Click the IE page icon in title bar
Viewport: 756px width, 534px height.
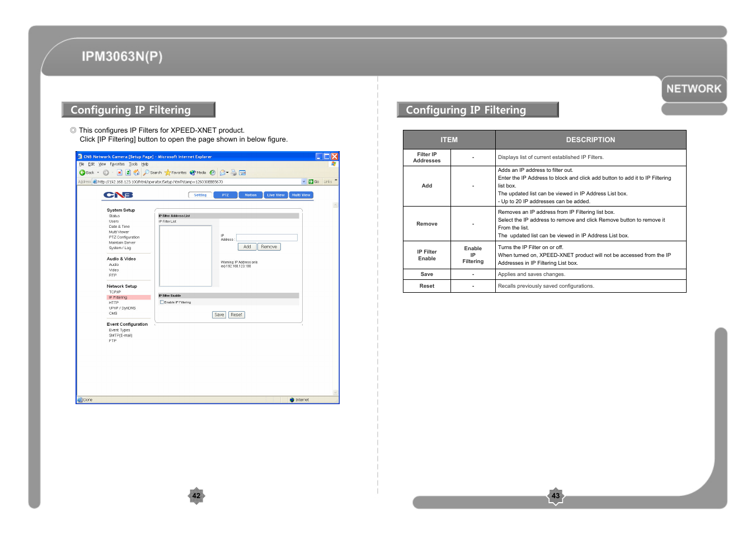[x=80, y=157]
